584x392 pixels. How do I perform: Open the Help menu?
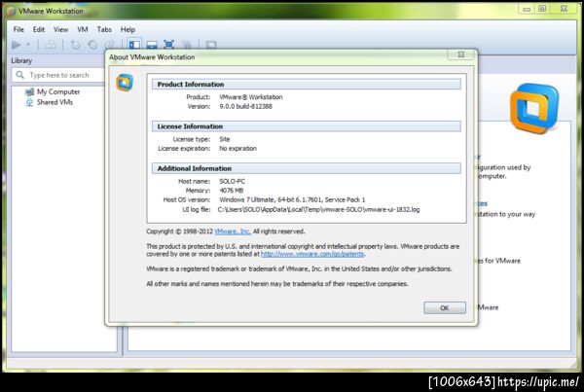click(128, 29)
